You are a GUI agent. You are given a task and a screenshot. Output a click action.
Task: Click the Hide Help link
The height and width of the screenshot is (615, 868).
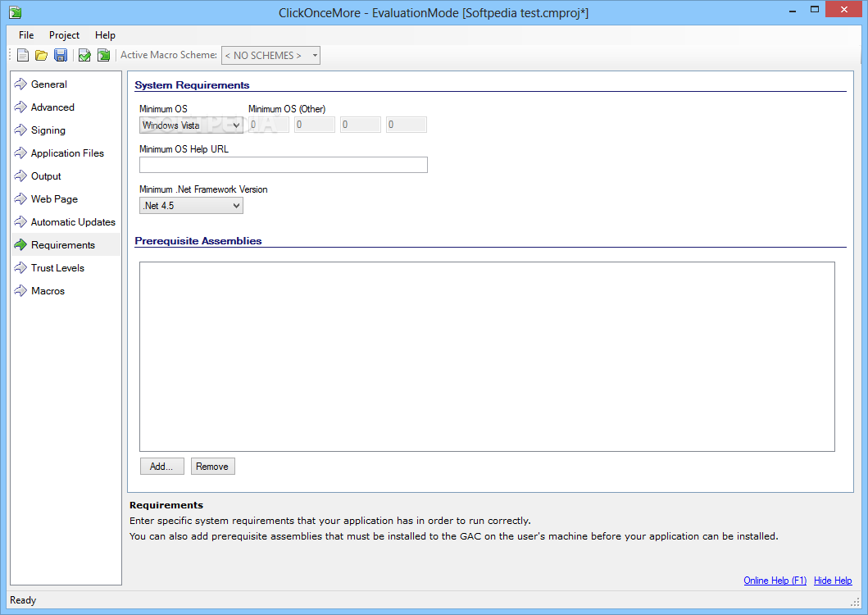tap(833, 580)
